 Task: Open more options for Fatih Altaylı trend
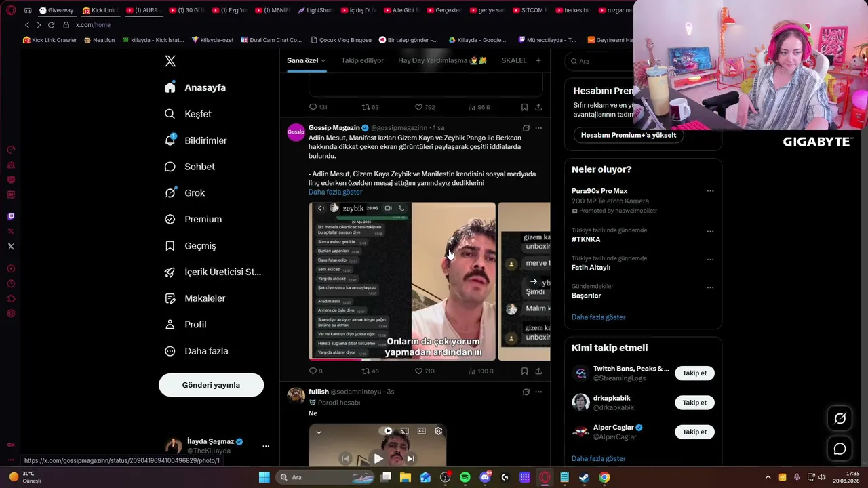(x=710, y=260)
